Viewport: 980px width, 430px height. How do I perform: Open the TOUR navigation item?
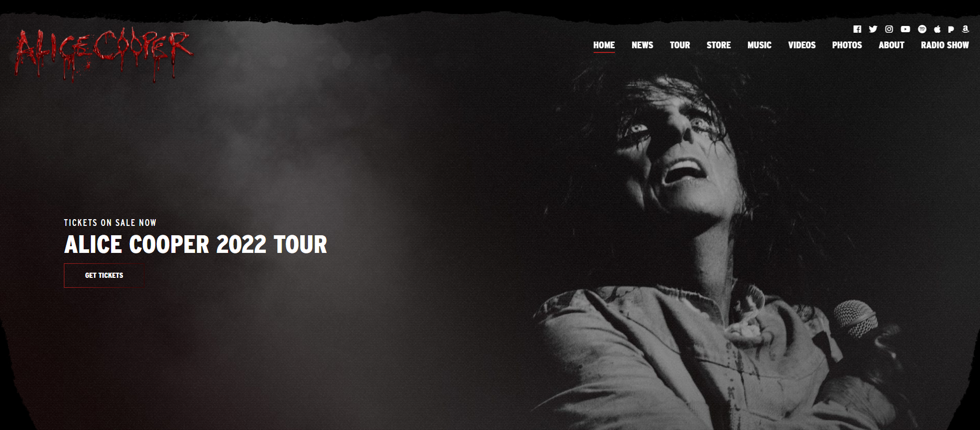680,45
